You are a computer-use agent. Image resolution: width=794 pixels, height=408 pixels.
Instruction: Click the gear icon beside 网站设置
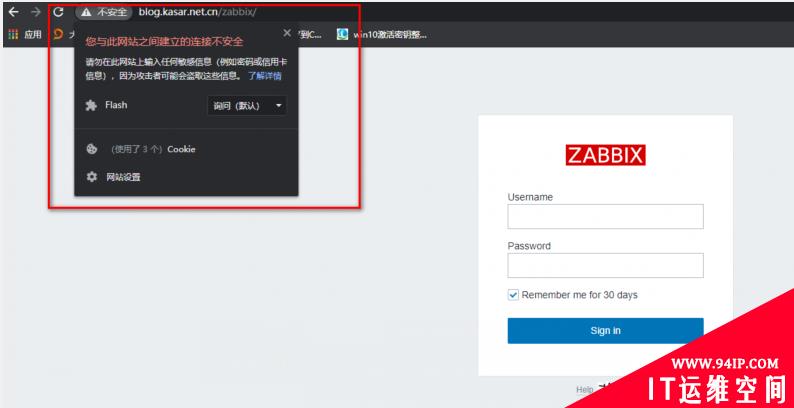pyautogui.click(x=91, y=177)
